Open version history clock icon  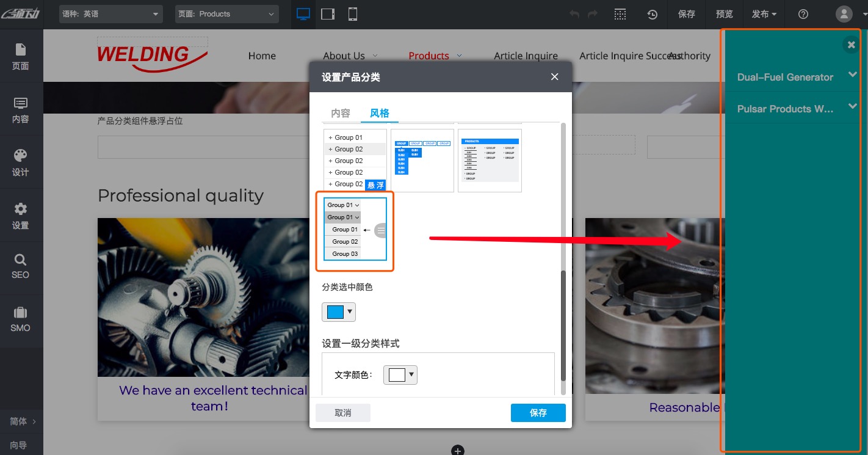coord(652,13)
